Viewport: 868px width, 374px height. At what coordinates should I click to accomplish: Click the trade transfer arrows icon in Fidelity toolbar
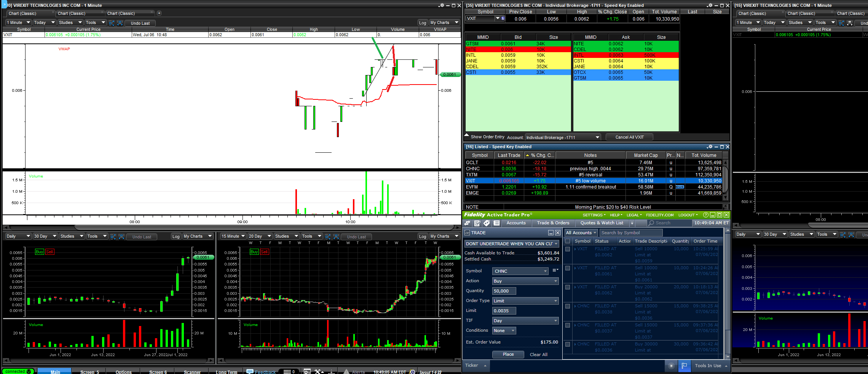[x=468, y=223]
